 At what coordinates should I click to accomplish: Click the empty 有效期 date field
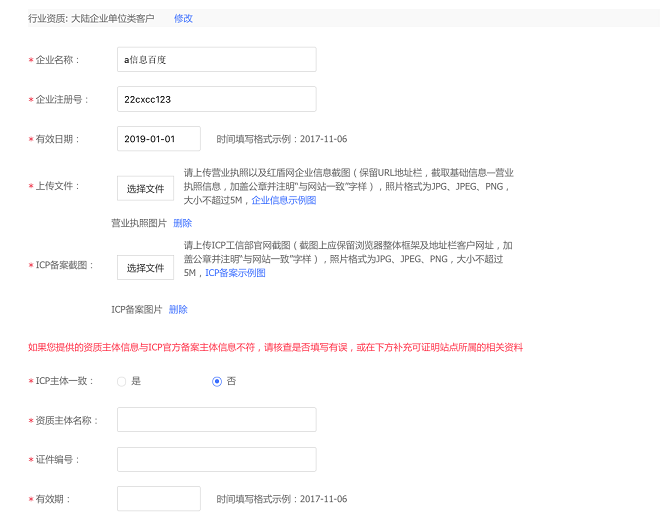pos(158,498)
